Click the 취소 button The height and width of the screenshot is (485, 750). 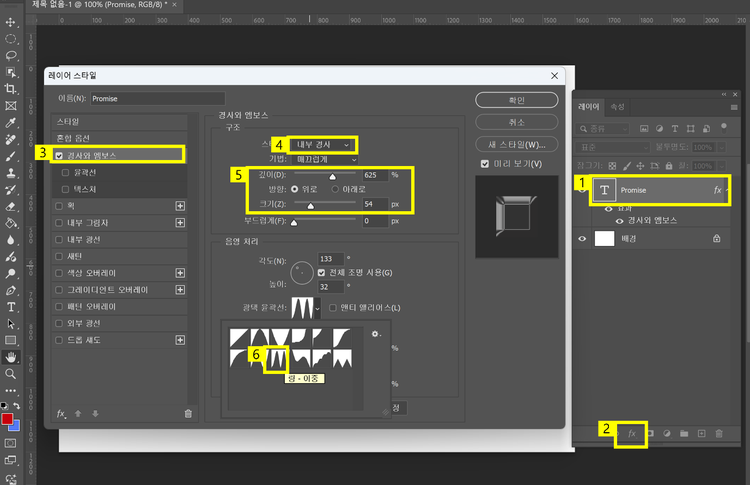517,122
